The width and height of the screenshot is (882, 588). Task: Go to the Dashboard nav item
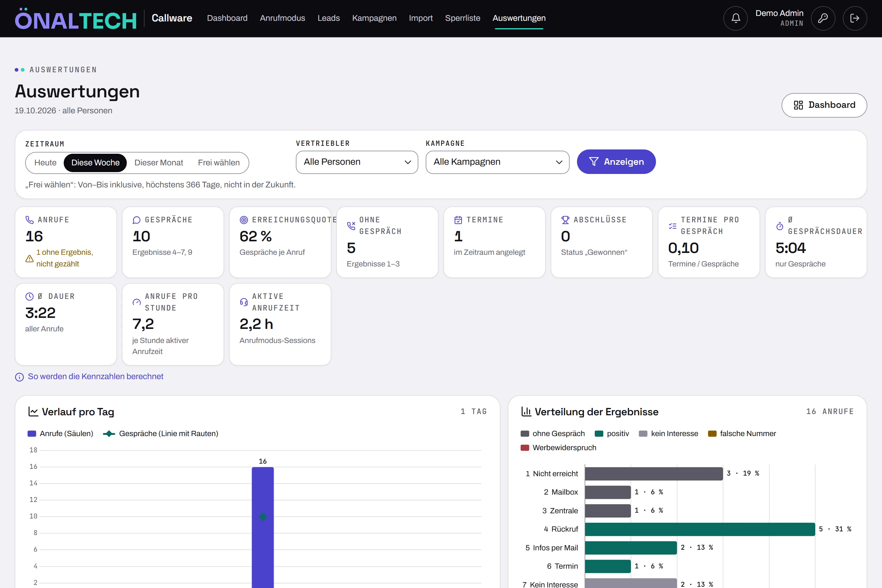click(227, 18)
